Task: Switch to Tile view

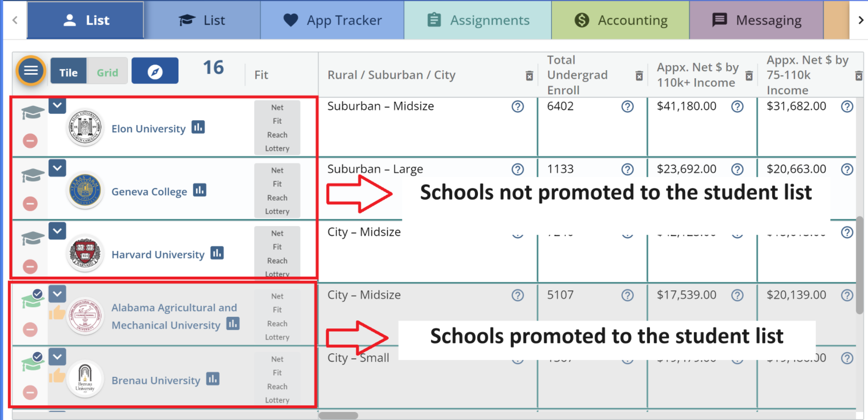Action: coord(69,71)
